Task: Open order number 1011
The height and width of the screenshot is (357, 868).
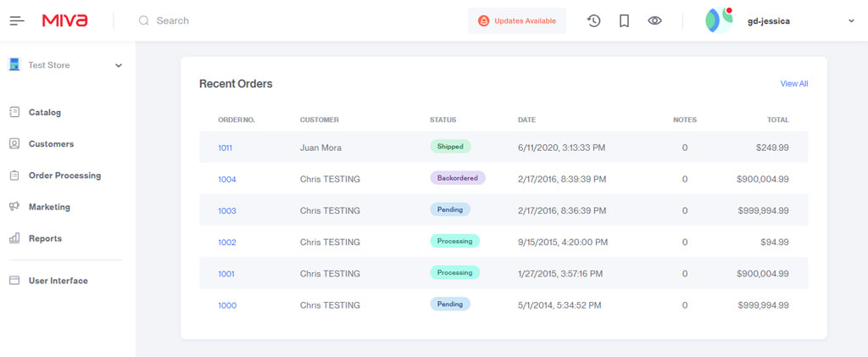Action: click(x=225, y=148)
